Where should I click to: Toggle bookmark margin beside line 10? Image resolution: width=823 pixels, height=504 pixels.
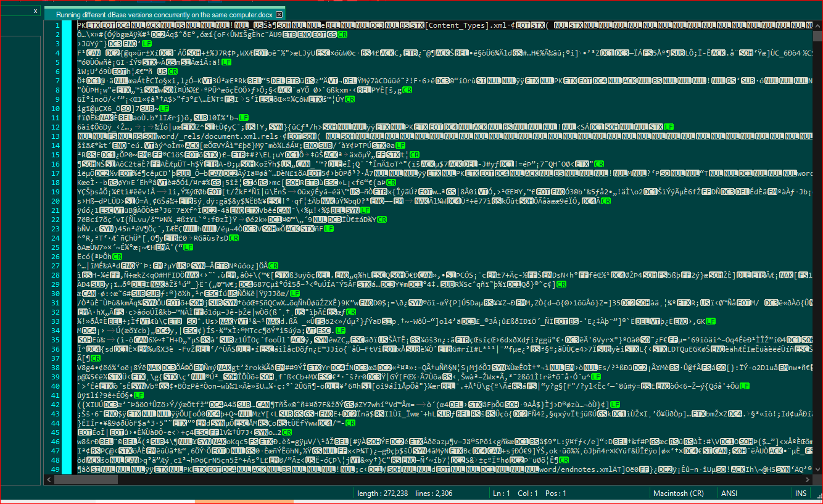pos(67,109)
